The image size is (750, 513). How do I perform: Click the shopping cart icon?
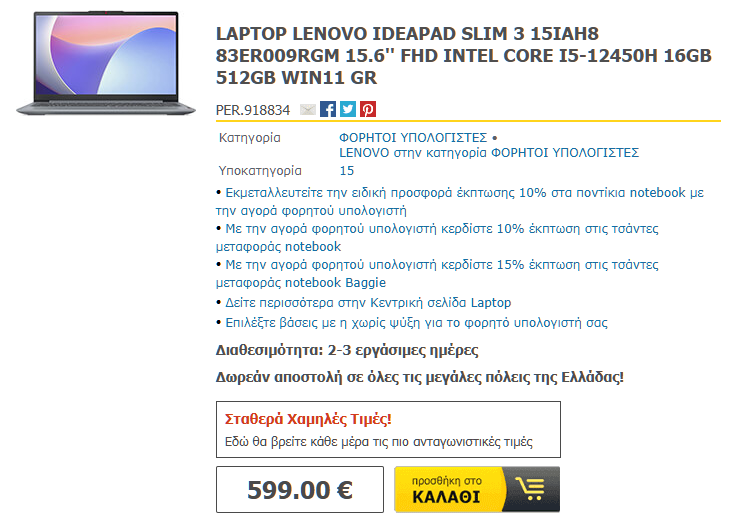[532, 489]
